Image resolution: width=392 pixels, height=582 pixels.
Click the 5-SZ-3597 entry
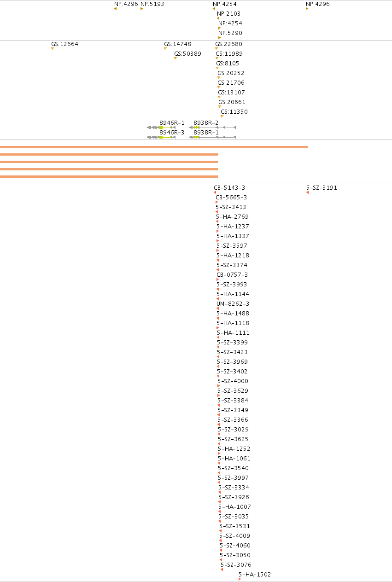[232, 246]
